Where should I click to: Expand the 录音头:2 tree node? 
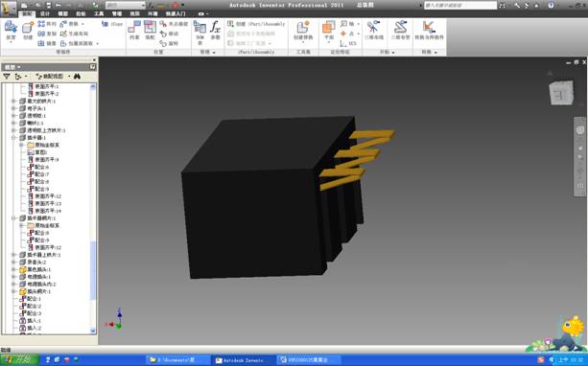coord(13,263)
